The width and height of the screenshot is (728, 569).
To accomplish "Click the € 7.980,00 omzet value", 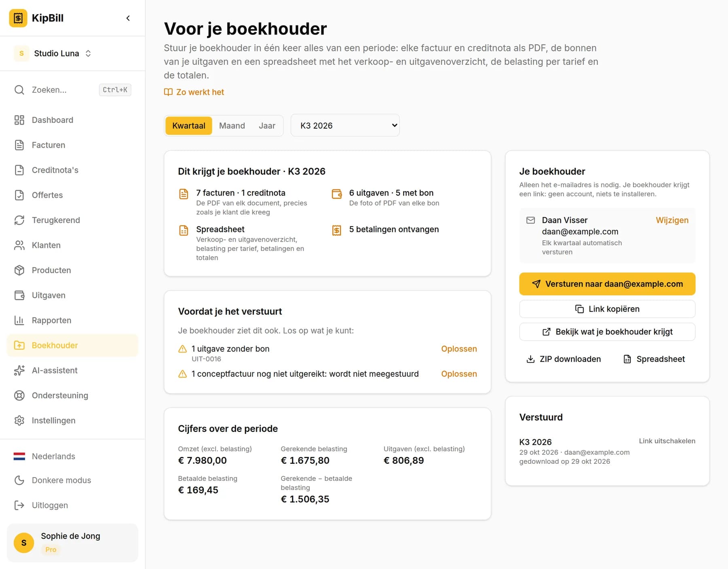I will 202,461.
